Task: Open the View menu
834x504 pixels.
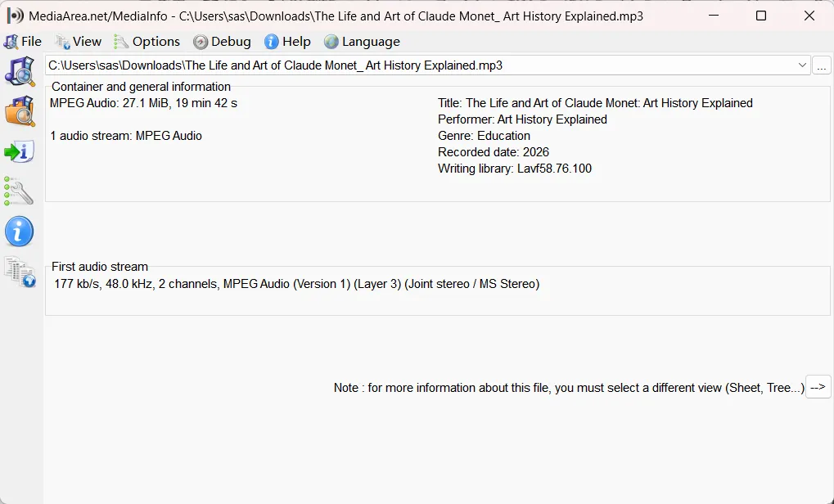Action: click(84, 41)
